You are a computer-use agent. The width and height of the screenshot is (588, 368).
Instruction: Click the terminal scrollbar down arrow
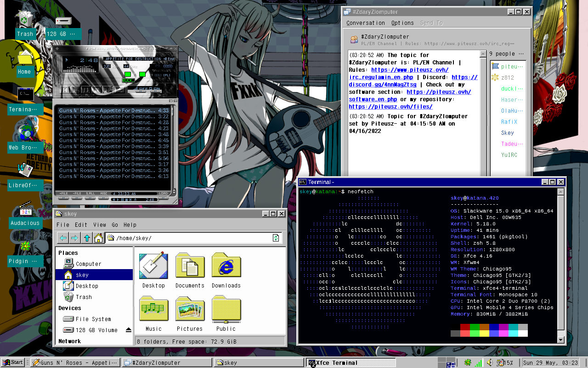tap(560, 340)
